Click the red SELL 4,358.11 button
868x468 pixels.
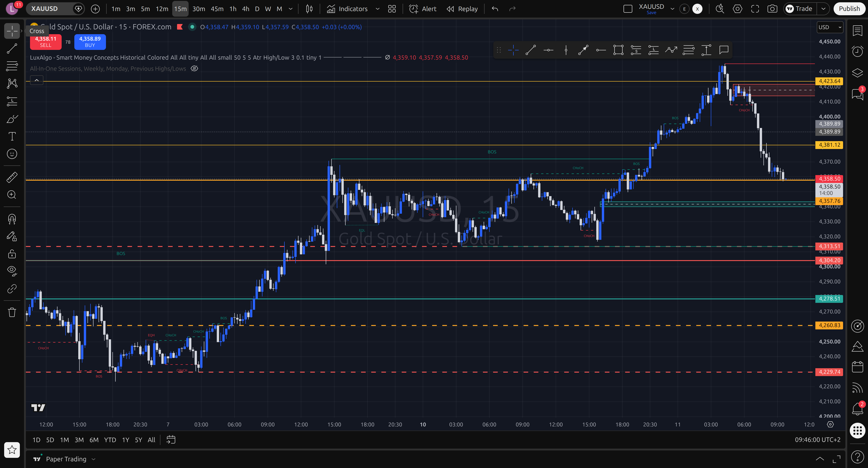(45, 42)
